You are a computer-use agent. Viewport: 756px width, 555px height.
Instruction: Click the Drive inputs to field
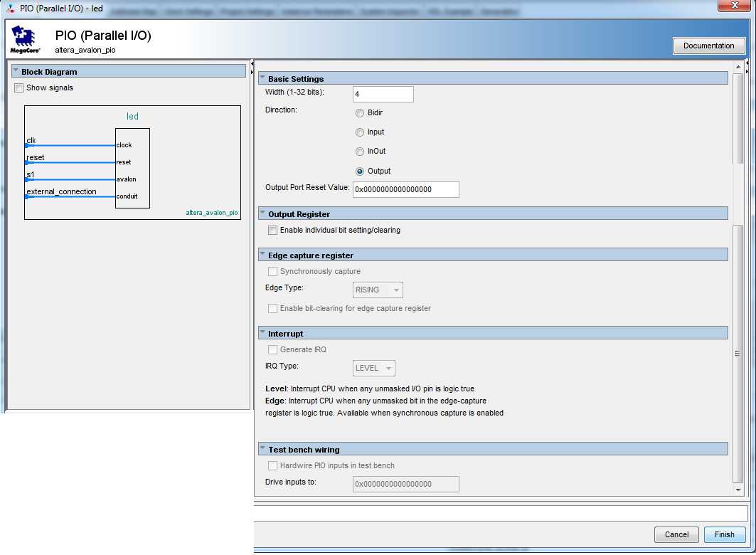(x=406, y=484)
